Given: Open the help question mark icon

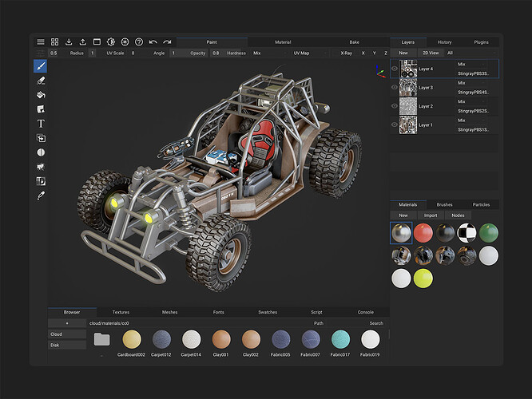Looking at the screenshot, I should tap(139, 42).
